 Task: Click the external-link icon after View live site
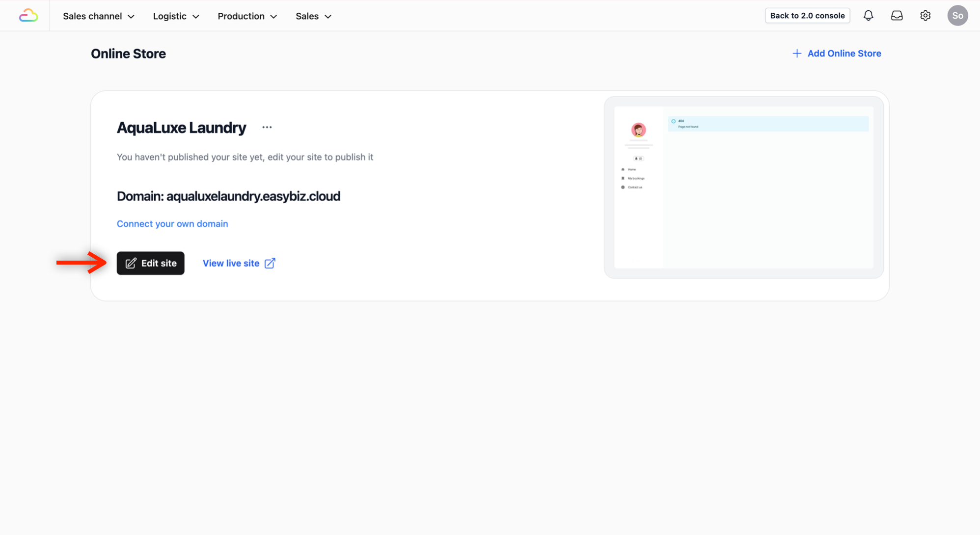pos(270,264)
